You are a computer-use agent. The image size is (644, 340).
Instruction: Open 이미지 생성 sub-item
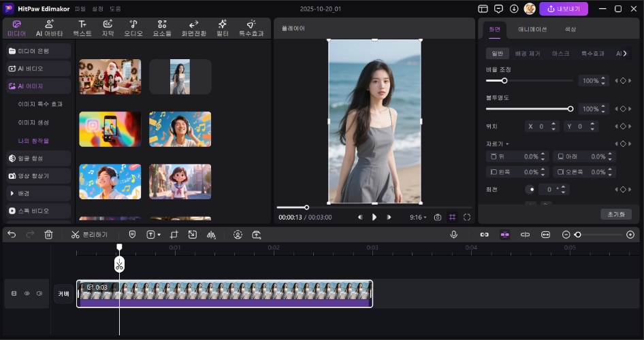tap(33, 122)
